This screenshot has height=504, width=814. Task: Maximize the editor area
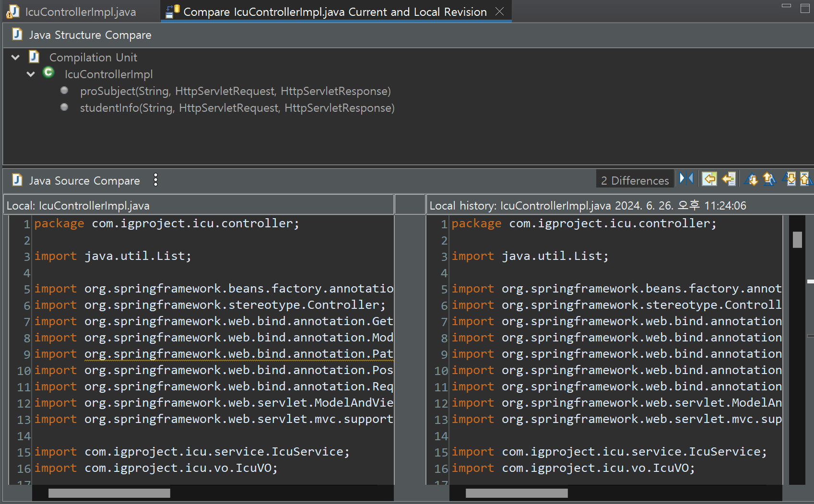click(x=805, y=8)
